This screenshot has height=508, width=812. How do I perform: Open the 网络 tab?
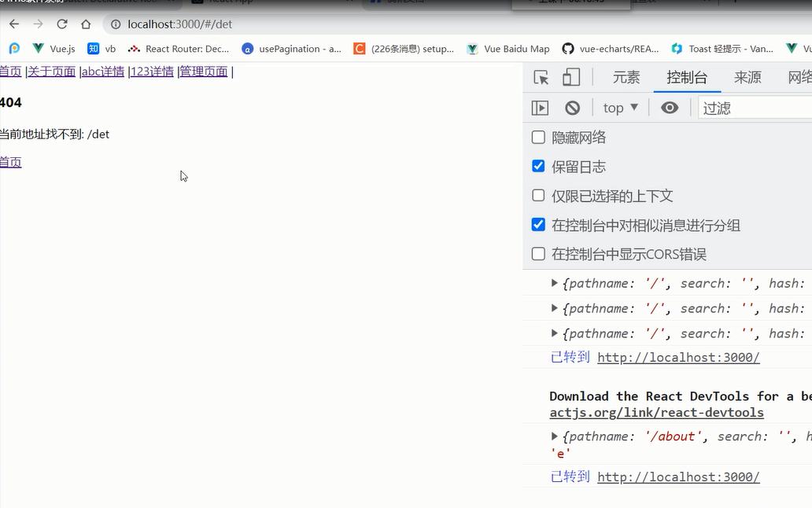tap(801, 76)
